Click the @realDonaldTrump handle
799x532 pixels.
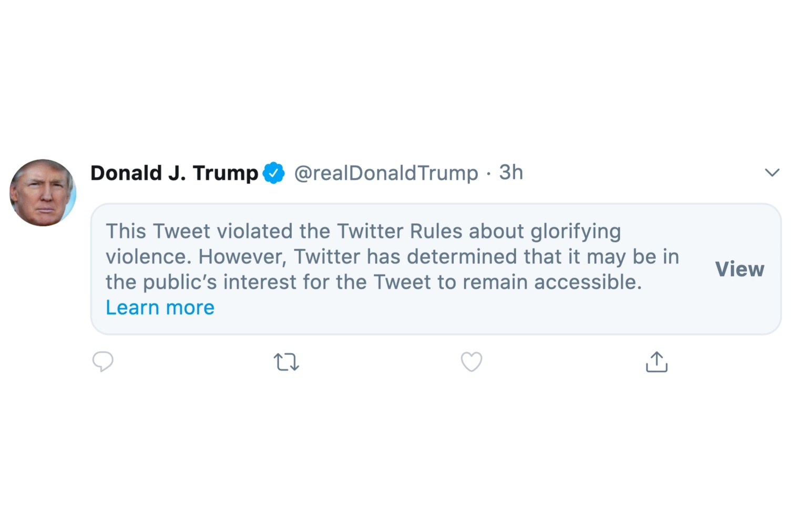click(x=386, y=172)
